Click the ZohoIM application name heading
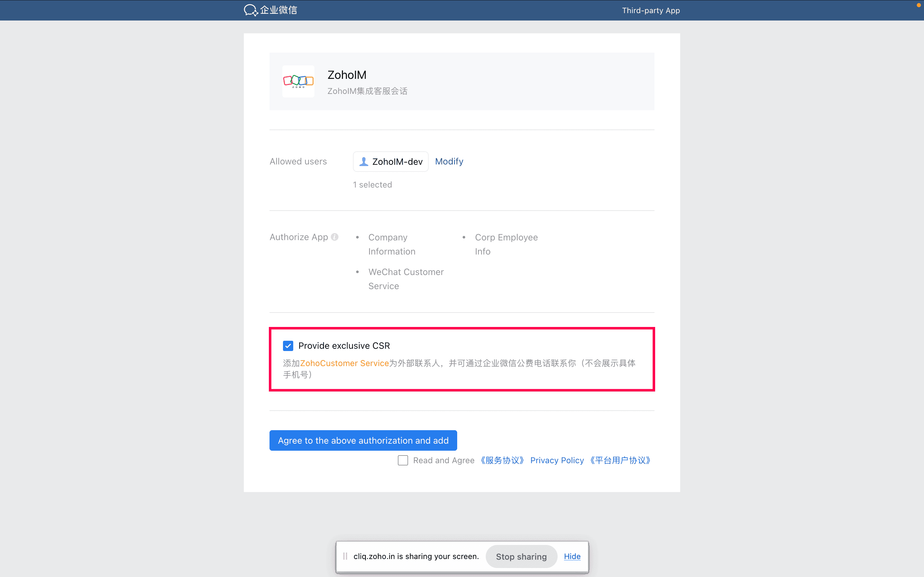 click(347, 75)
